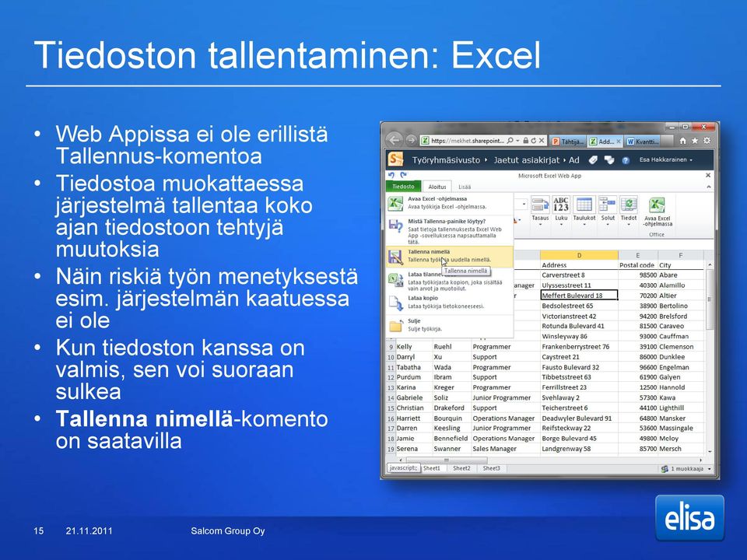Screen dimensions: 747x560
Task: Click the notes icon beside the tag
Action: [609, 160]
